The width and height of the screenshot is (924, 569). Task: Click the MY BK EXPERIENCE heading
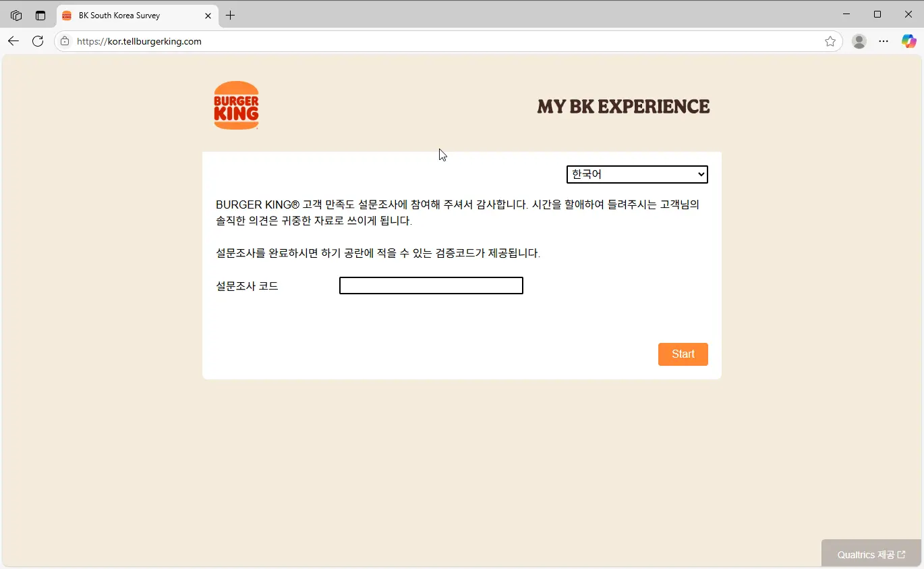623,106
